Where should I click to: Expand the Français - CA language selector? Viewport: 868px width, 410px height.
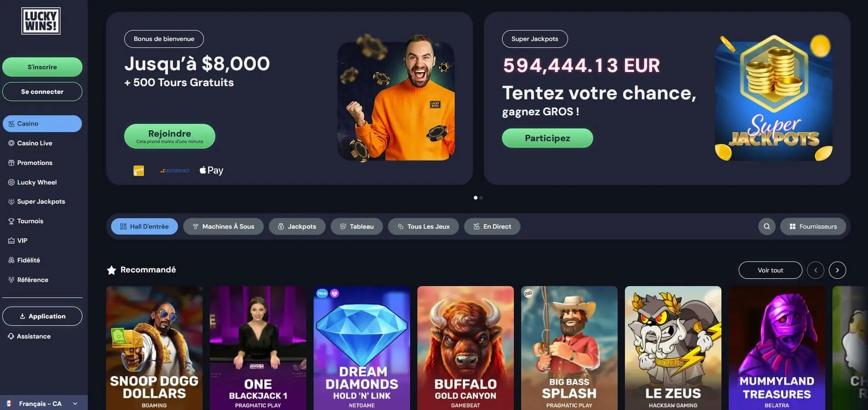pyautogui.click(x=42, y=404)
